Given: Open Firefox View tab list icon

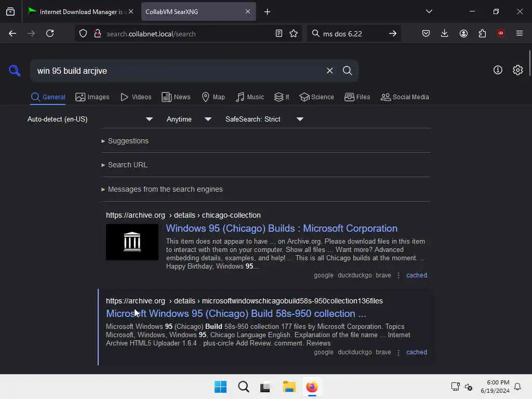Looking at the screenshot, I should pos(10,11).
